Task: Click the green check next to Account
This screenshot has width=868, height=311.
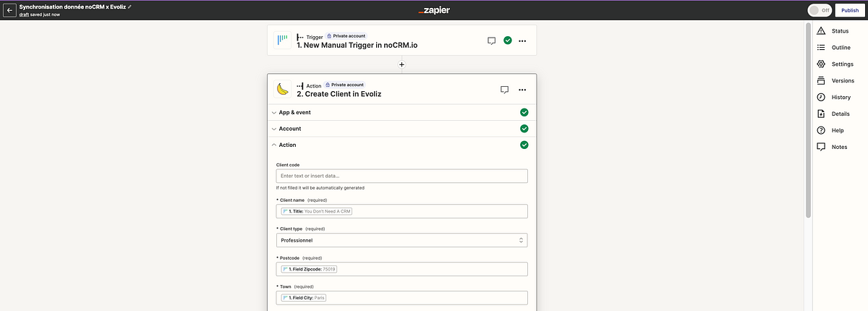Action: click(x=524, y=128)
